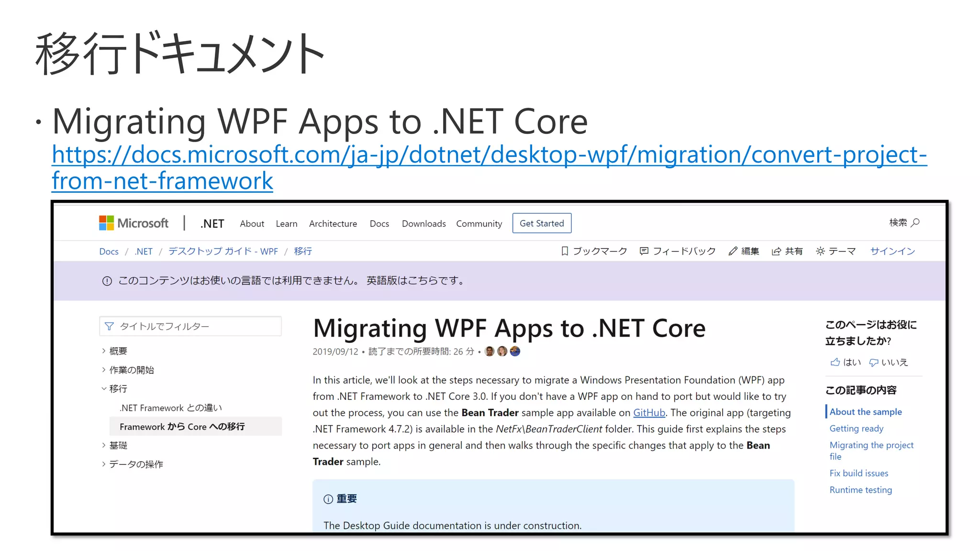Screen dimensions: 980x551
Task: Click the article date 2019/09/12
Action: (335, 352)
